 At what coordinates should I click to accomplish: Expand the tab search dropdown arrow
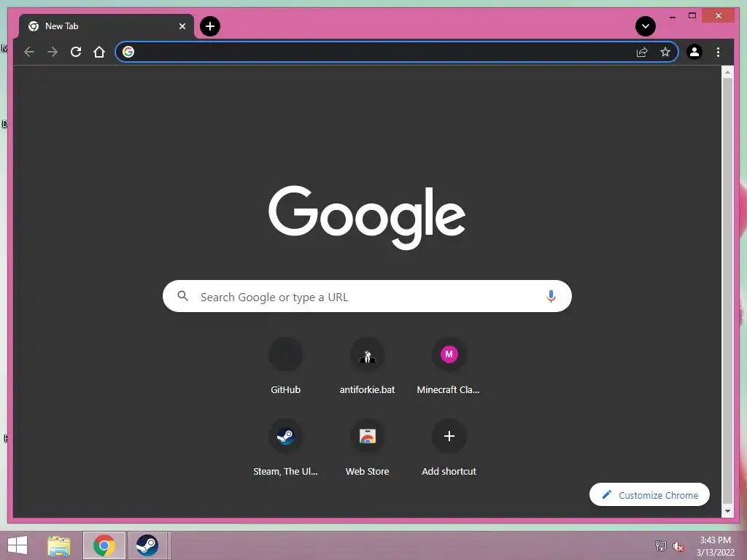646,26
